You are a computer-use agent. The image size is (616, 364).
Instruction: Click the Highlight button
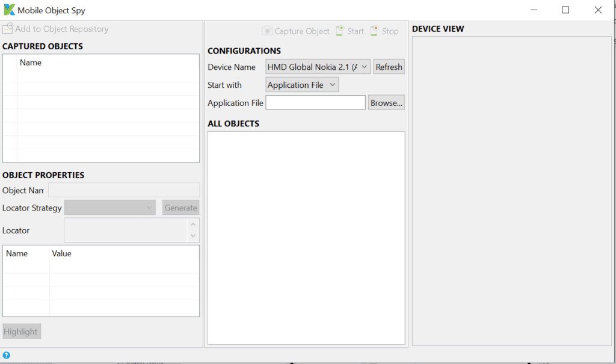click(x=22, y=332)
